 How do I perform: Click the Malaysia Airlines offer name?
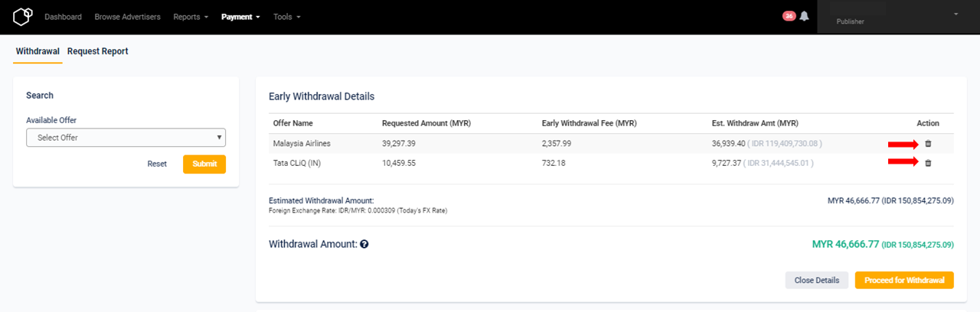coord(302,144)
